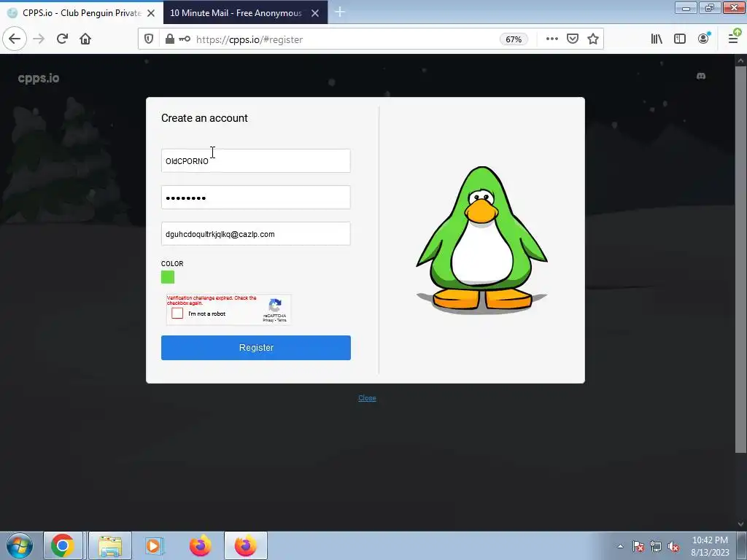Click the muted volume tray icon

click(673, 546)
